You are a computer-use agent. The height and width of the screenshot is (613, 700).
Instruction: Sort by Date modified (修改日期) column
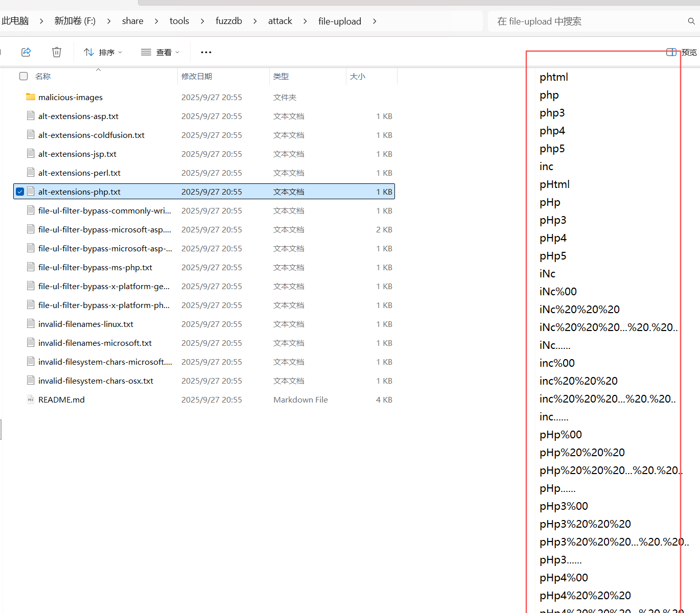(197, 76)
